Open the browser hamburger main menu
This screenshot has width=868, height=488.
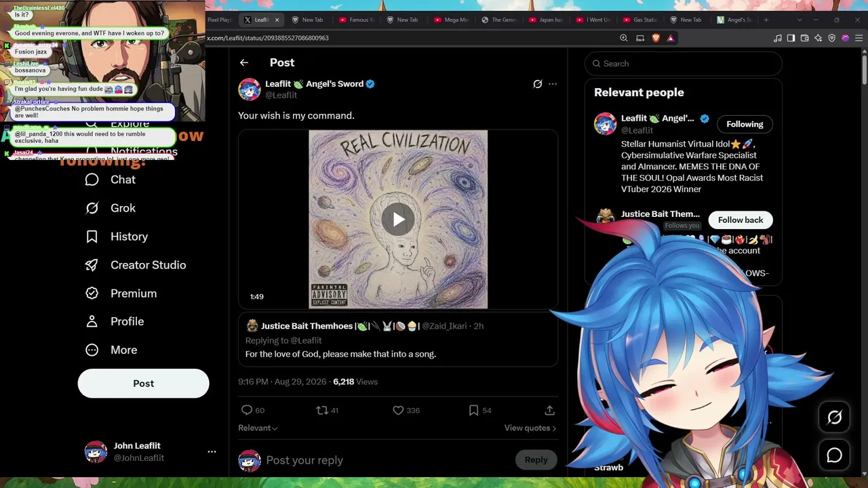(859, 38)
